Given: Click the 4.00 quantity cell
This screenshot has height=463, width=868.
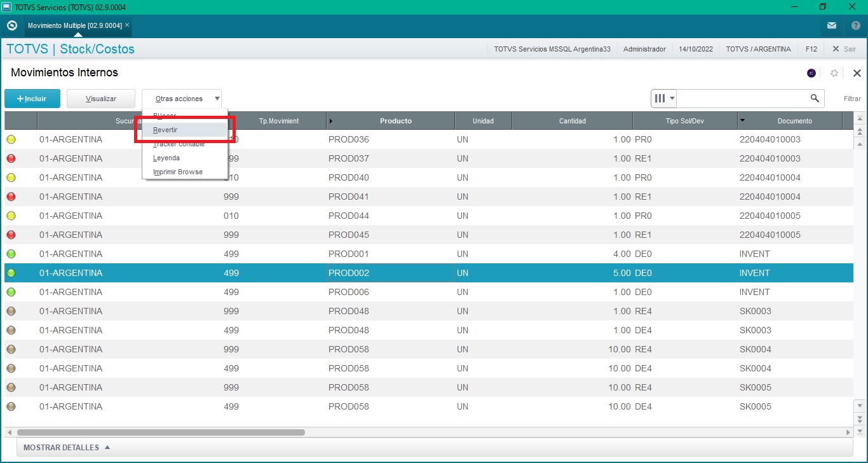Looking at the screenshot, I should 572,254.
